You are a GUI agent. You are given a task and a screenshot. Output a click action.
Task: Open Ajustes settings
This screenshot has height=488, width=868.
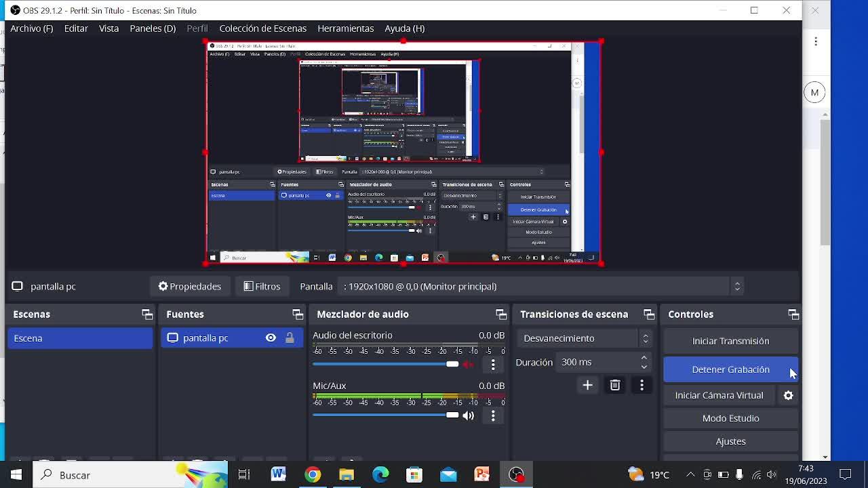pos(730,441)
